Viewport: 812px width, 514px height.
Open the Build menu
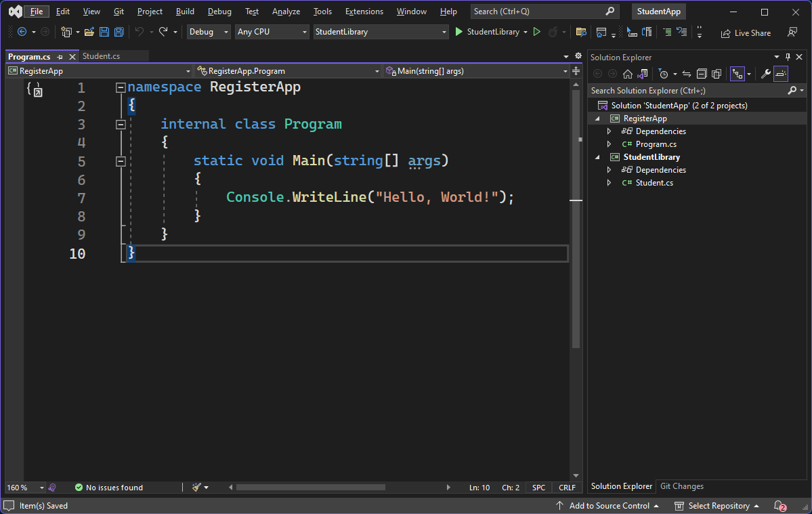click(185, 12)
